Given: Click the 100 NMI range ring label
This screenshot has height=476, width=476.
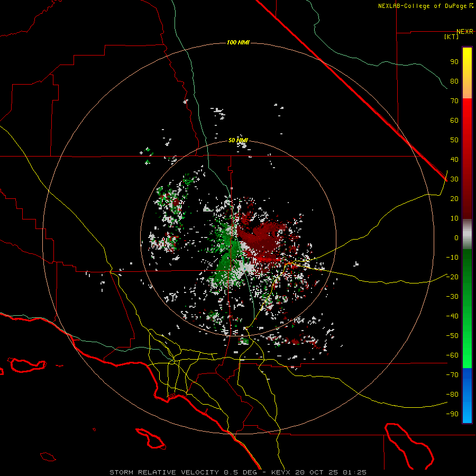Looking at the screenshot, I should 238,42.
